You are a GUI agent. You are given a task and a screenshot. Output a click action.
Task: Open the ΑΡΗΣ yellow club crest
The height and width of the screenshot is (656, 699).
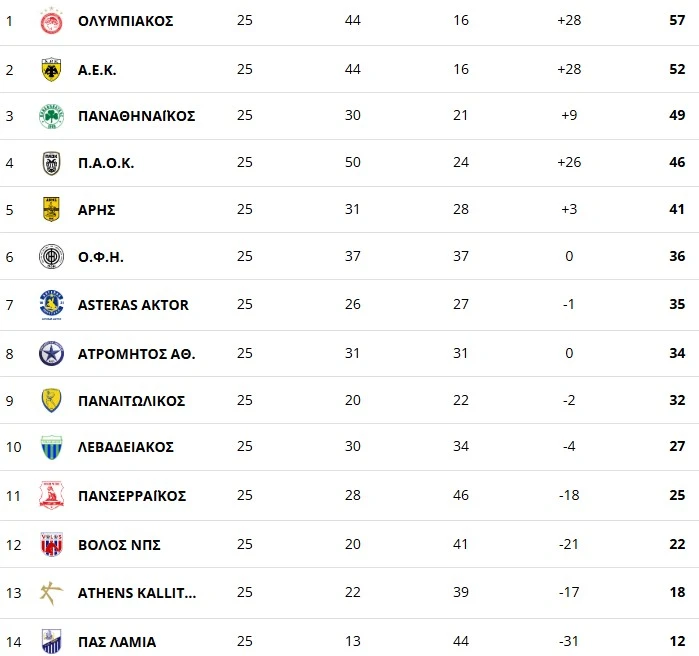51,209
